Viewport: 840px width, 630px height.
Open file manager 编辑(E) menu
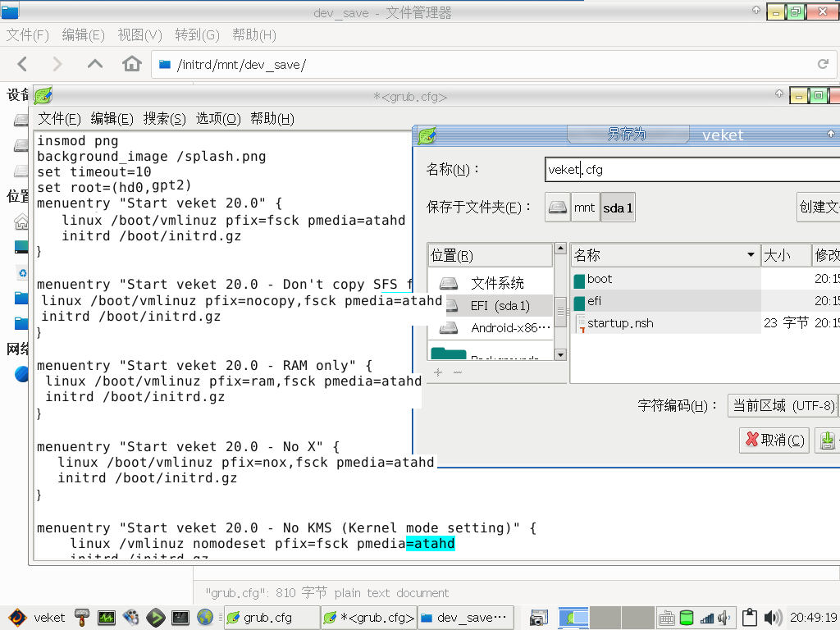coord(83,34)
